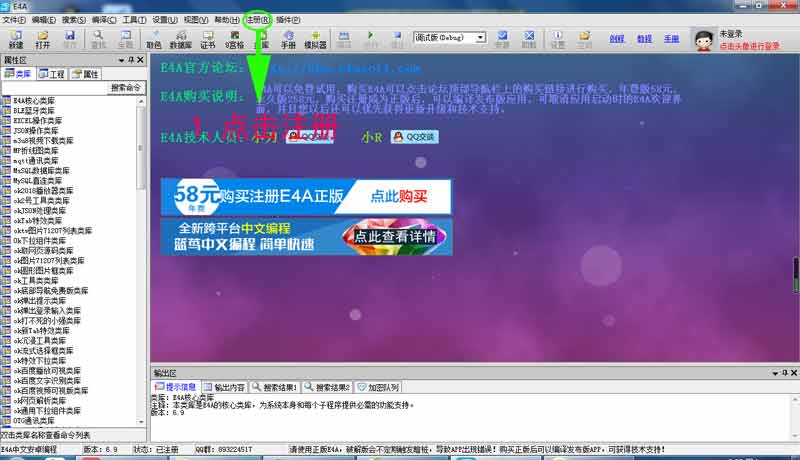Screen dimensions: 800x460
Task: Click the 点击头像进行登录 red text
Action: (x=749, y=46)
